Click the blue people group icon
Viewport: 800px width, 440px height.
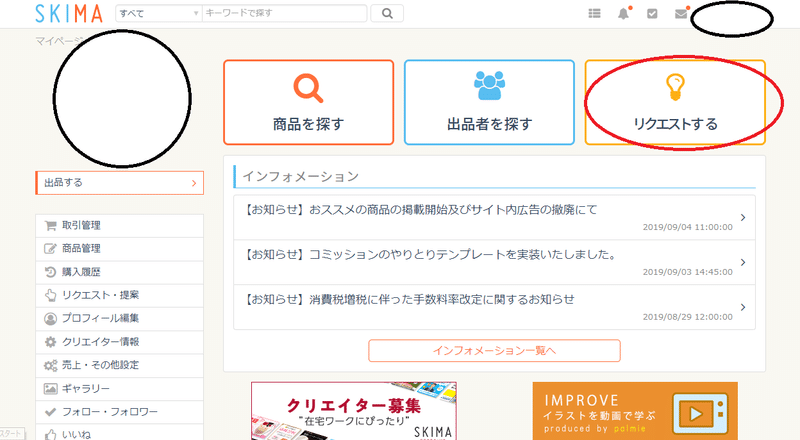click(489, 85)
